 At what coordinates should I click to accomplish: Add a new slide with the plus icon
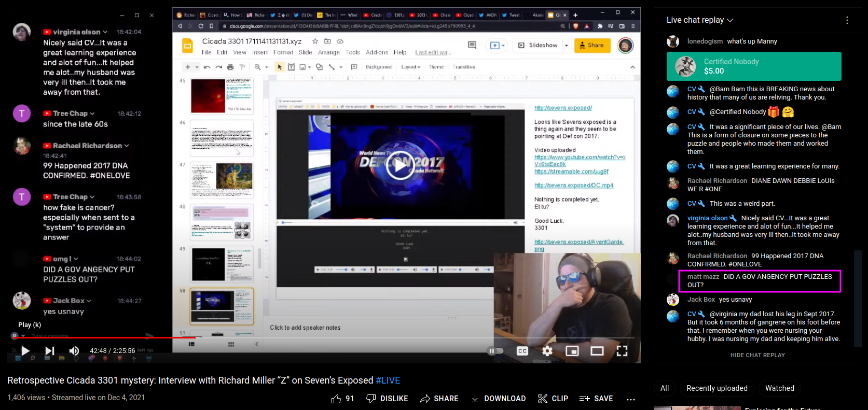coord(188,67)
